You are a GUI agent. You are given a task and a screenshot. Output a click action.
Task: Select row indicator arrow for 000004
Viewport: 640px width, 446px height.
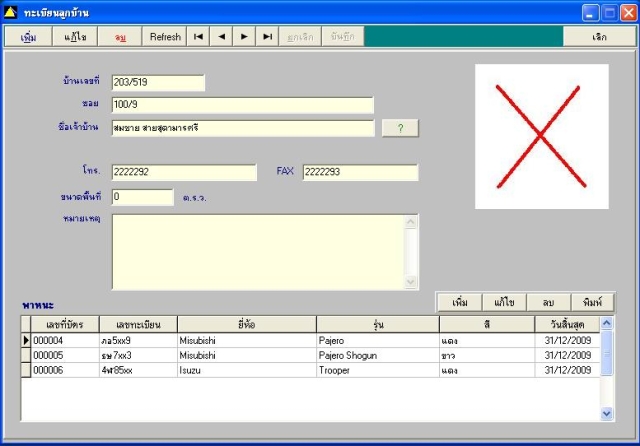(x=26, y=340)
